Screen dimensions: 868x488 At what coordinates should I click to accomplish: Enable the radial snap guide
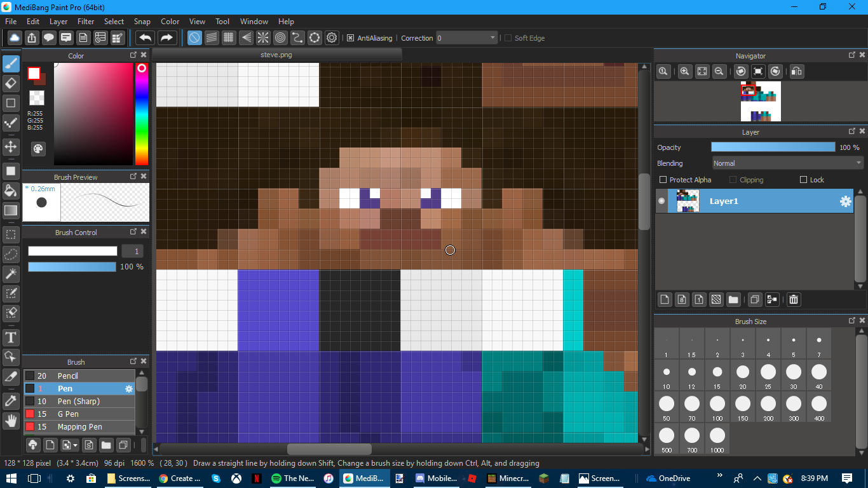click(263, 38)
